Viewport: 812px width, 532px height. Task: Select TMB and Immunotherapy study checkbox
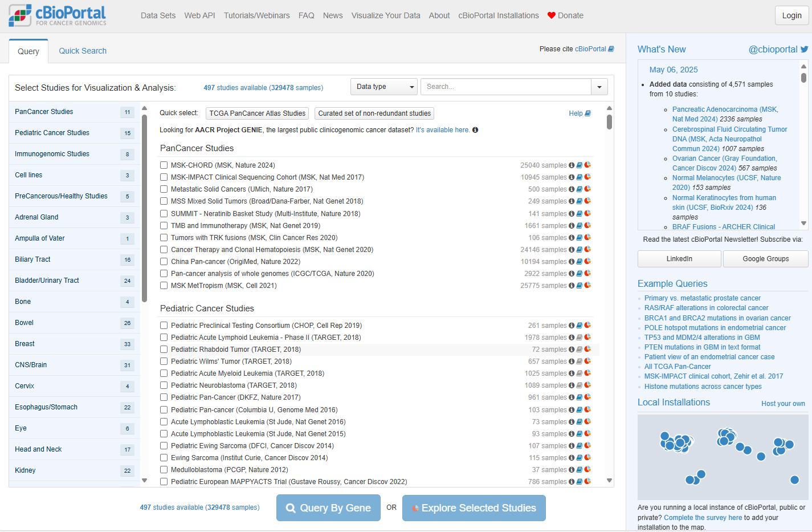click(164, 226)
